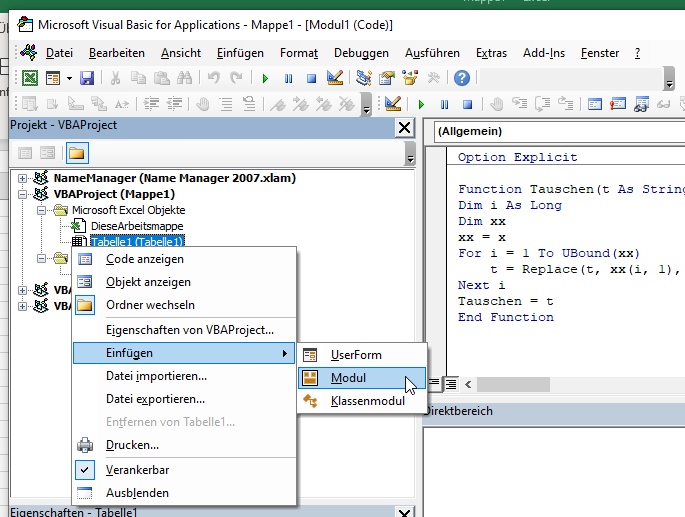Toggle Folders button in Project panel

coord(77,153)
